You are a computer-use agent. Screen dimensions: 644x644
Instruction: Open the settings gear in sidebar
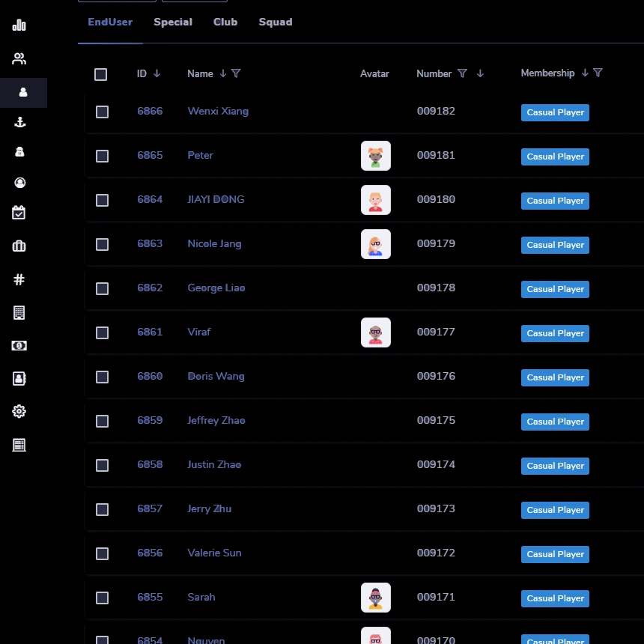click(19, 411)
